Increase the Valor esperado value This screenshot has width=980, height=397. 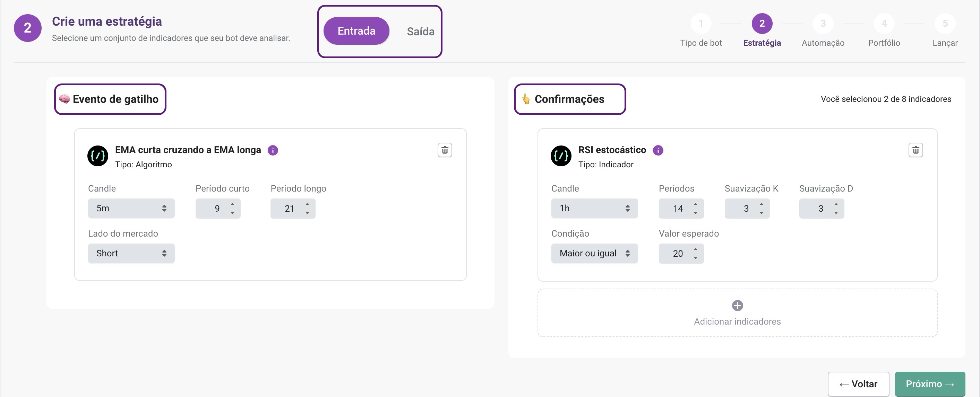point(695,249)
